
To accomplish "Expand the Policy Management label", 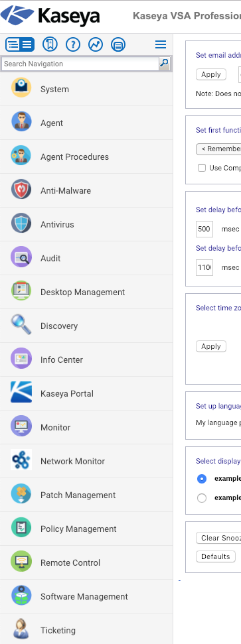I will click(x=78, y=529).
